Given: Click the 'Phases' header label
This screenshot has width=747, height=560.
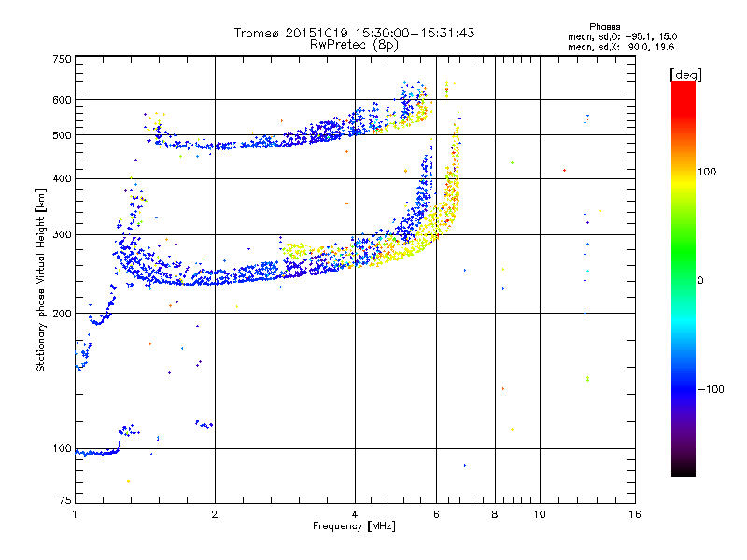Looking at the screenshot, I should pyautogui.click(x=604, y=27).
